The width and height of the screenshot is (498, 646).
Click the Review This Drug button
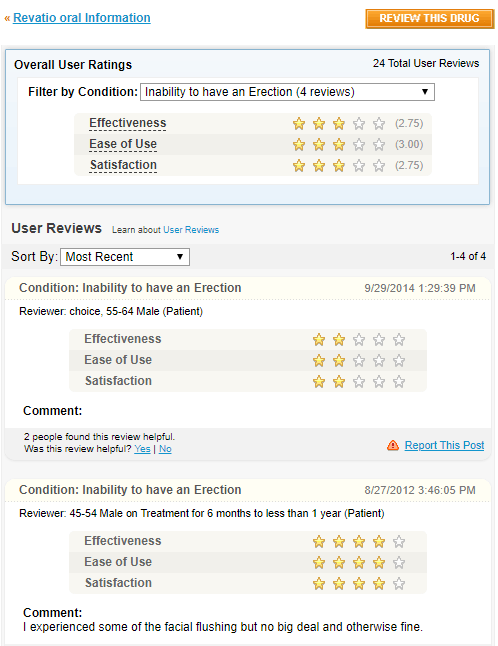point(430,19)
